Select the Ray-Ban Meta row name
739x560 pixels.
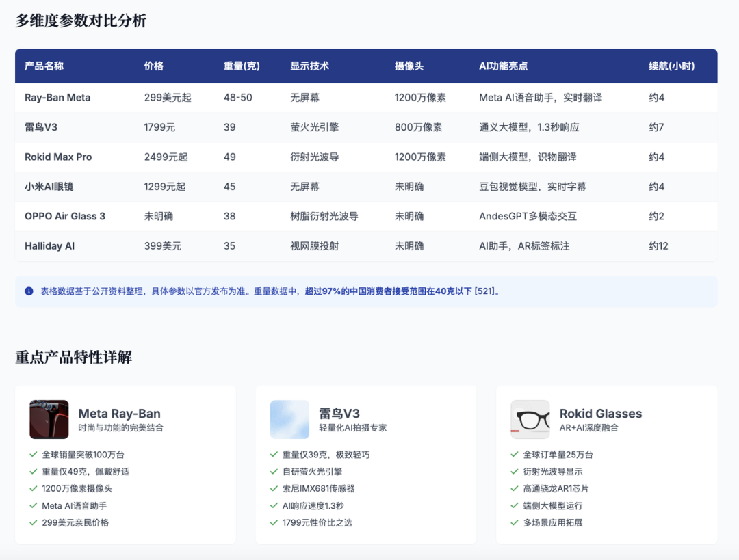tap(57, 98)
